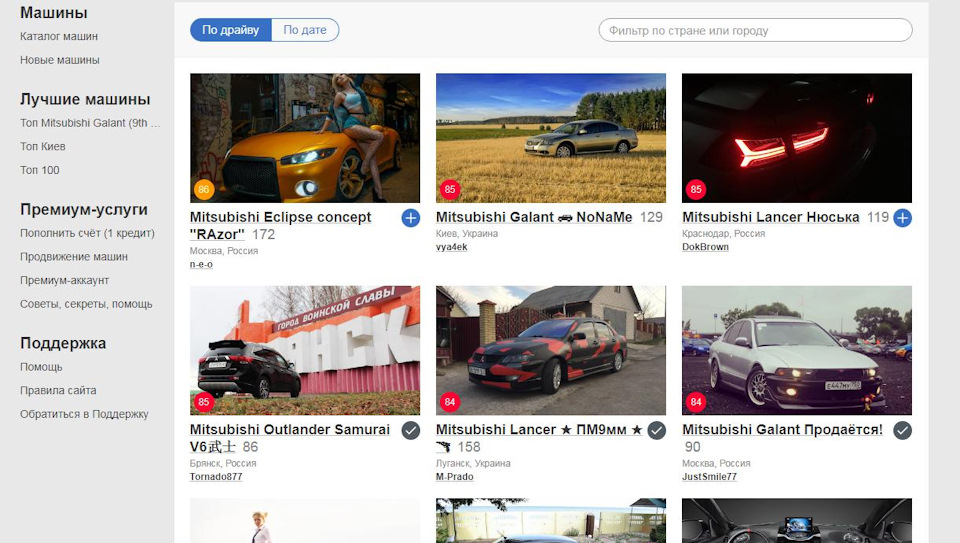Click location text Киев, Украина

(467, 233)
